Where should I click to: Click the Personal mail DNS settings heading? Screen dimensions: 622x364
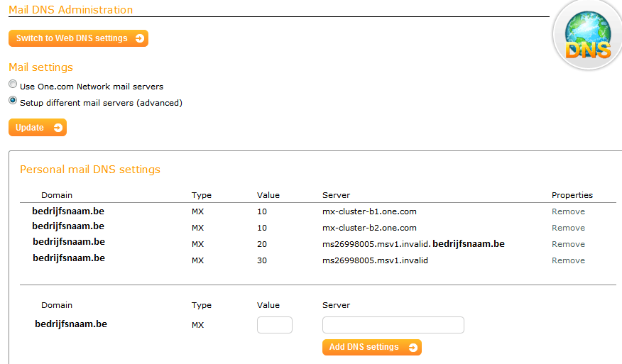(90, 170)
